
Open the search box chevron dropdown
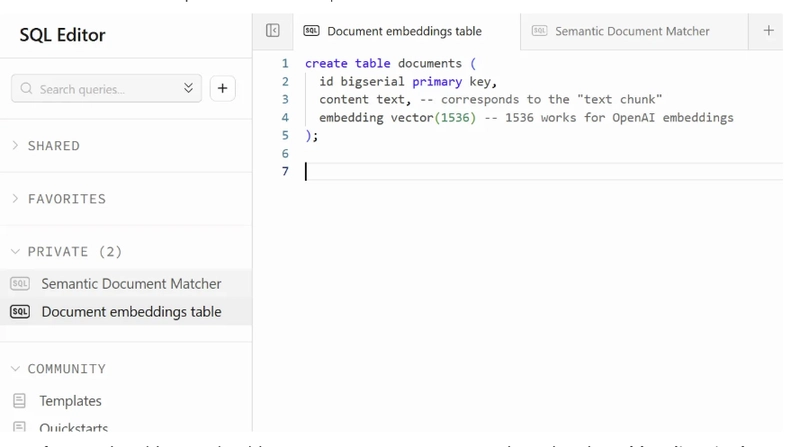pyautogui.click(x=188, y=89)
